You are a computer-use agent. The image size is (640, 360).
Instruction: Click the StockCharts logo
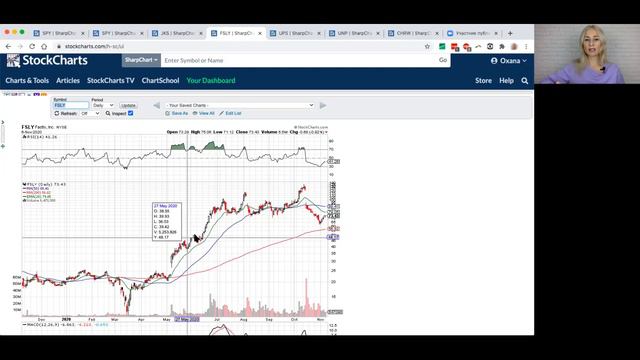tap(47, 61)
